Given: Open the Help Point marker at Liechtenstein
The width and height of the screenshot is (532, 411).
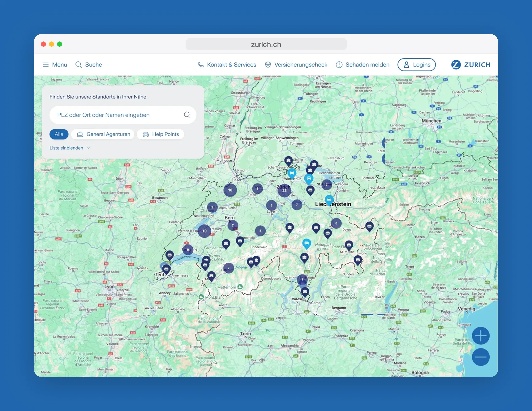Looking at the screenshot, I should 329,200.
